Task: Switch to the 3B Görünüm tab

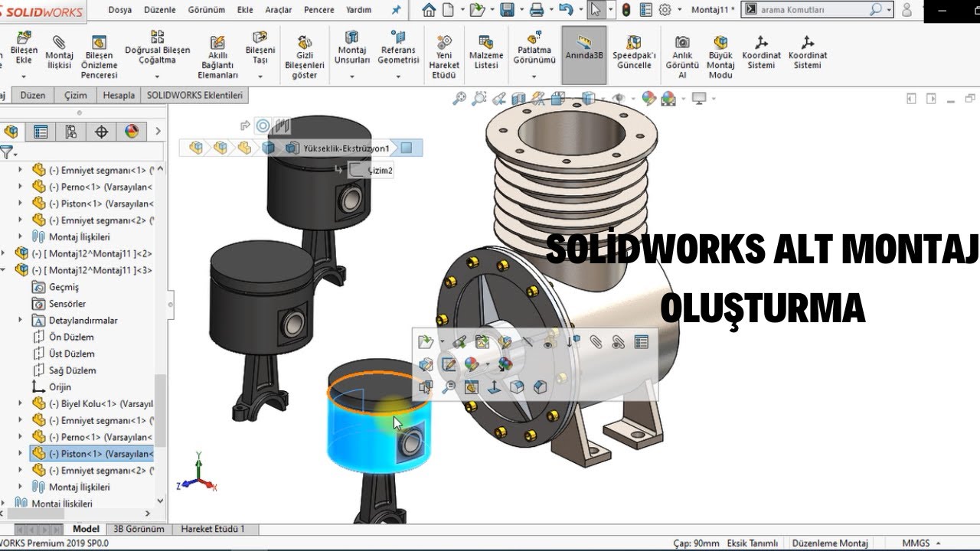Action: click(x=139, y=529)
